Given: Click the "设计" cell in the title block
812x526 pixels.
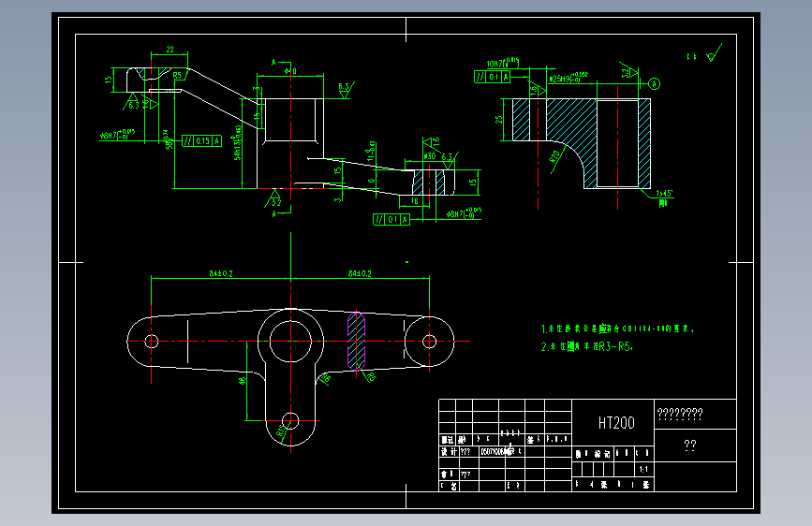Looking at the screenshot, I should [449, 451].
